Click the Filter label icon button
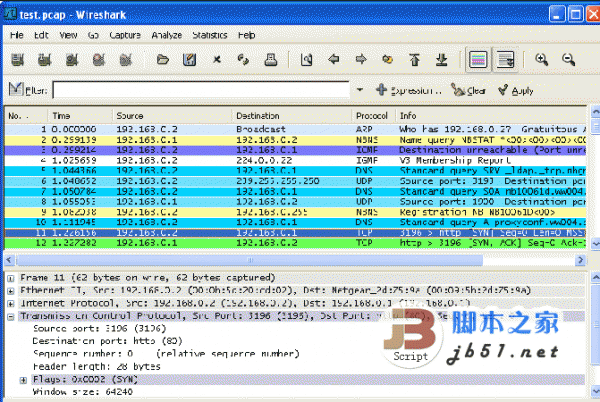The width and height of the screenshot is (600, 402). (28, 90)
